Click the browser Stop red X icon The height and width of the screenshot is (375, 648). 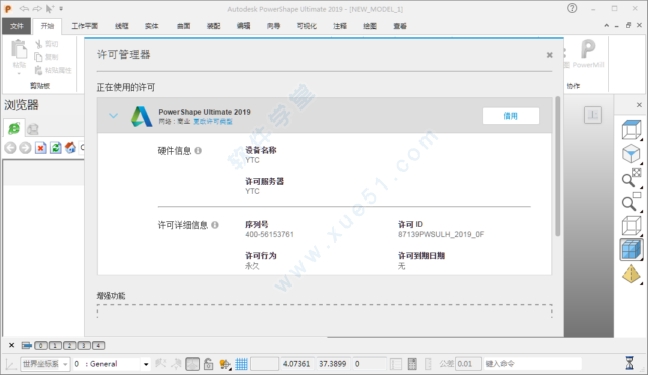coord(40,148)
